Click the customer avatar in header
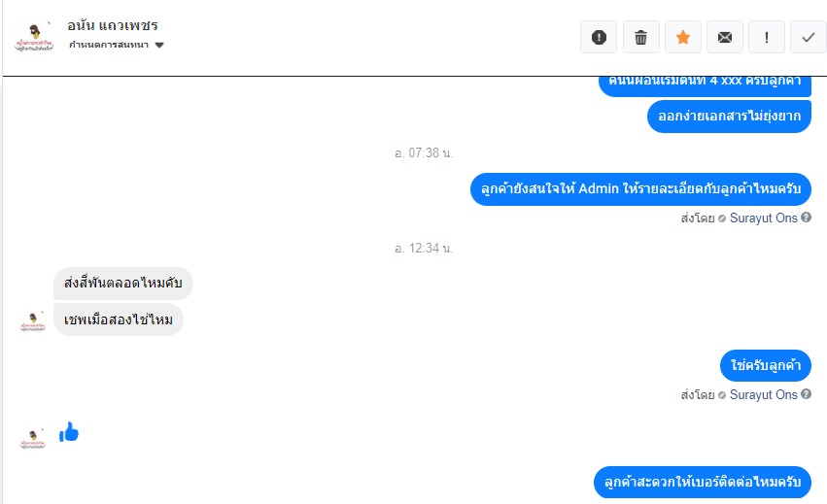Viewport: 827px width, 504px height. tap(34, 38)
